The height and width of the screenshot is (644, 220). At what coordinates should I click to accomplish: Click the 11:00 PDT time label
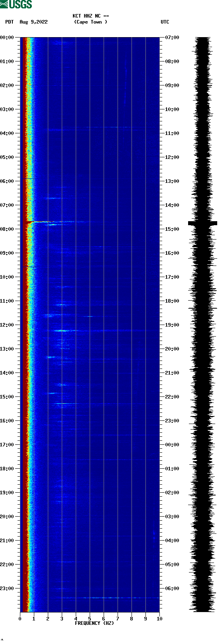tap(7, 301)
